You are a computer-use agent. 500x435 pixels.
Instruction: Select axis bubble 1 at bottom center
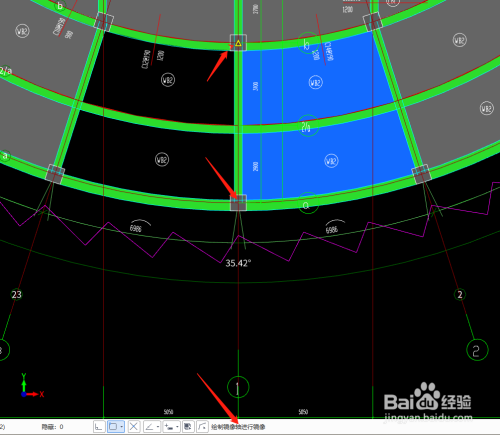pos(238,387)
